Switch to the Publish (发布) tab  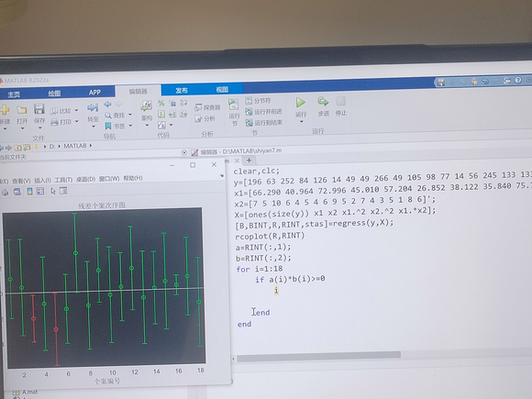[x=182, y=90]
